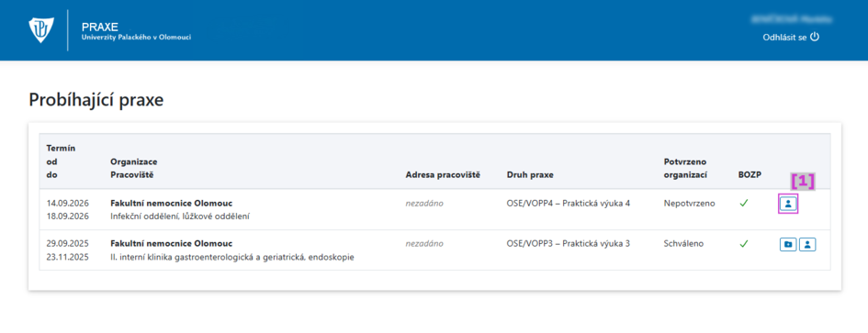Click BOZP checkmark in Infekční oddělení row

pyautogui.click(x=743, y=203)
